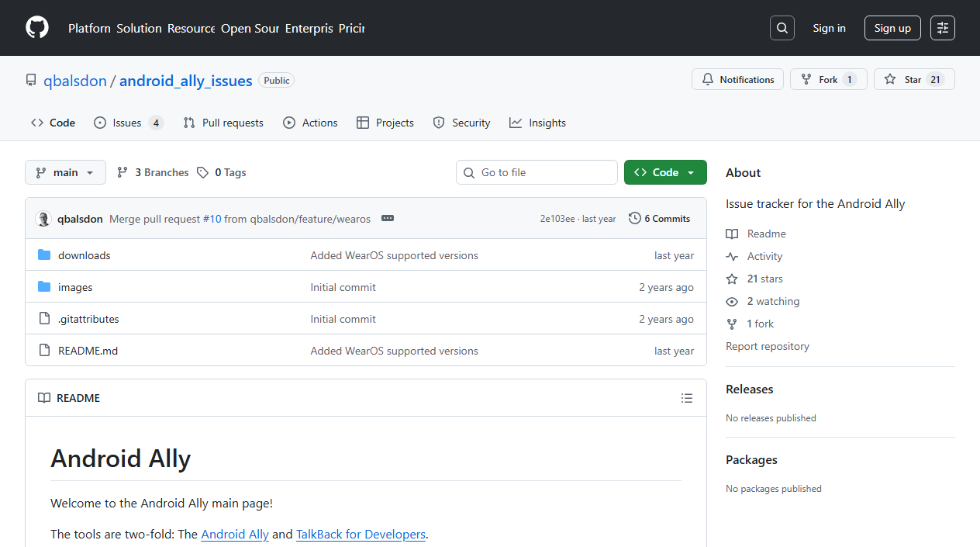Click the fork count badge 1

click(x=850, y=79)
